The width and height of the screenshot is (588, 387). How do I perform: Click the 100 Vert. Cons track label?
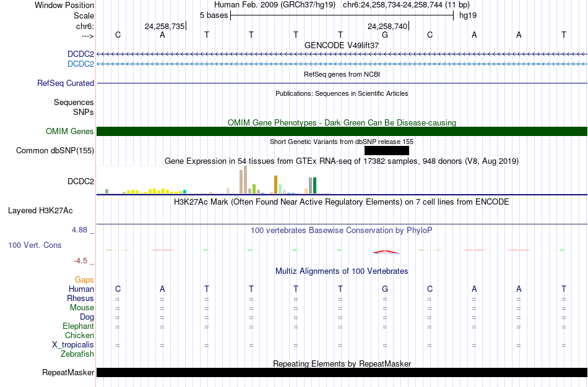[35, 245]
